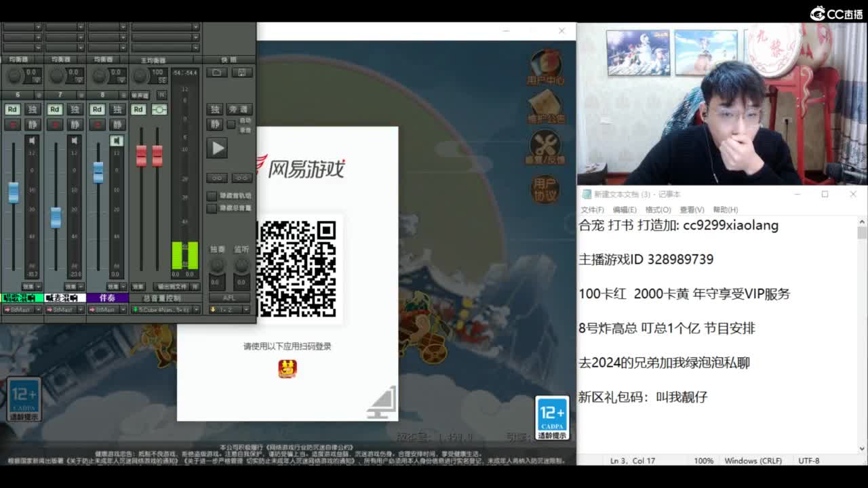Screen dimensions: 868x488
Task: Click the 独奏 solo level knob
Action: point(217,265)
